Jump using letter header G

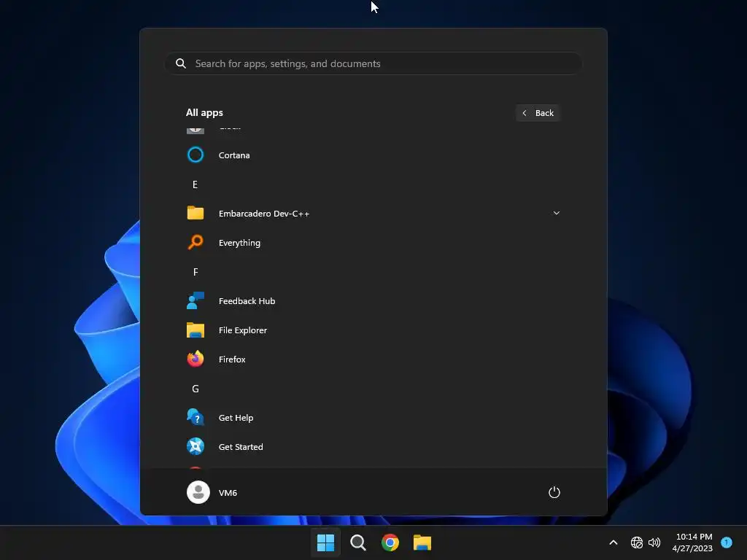tap(196, 389)
